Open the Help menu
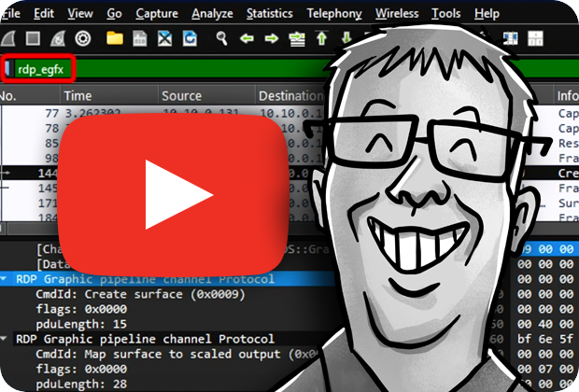579x392 pixels. [487, 14]
